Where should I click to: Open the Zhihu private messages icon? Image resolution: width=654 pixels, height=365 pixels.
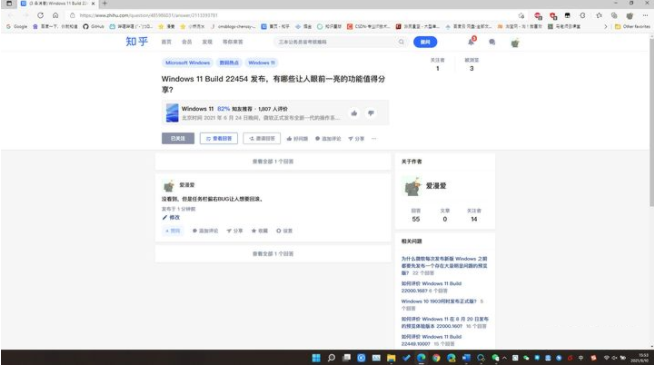(492, 42)
